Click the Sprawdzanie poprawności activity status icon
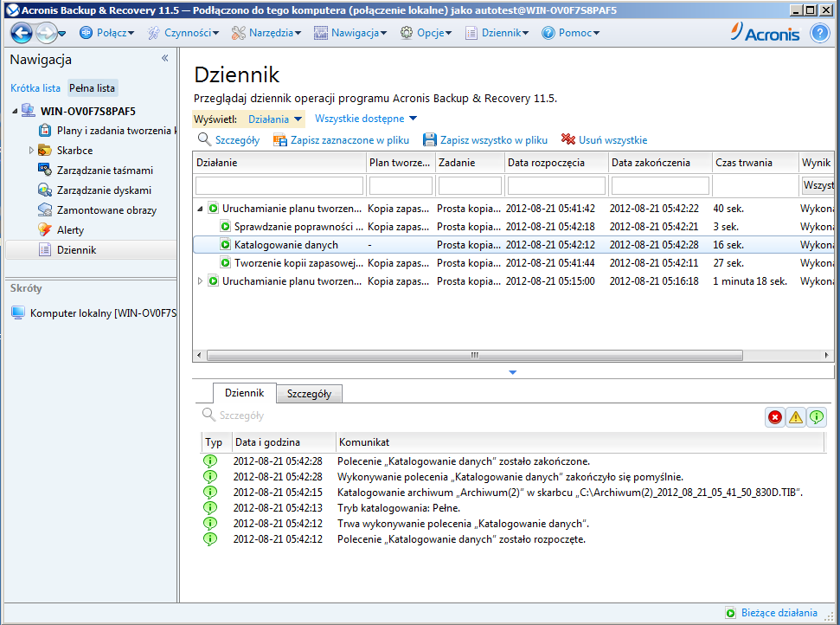The width and height of the screenshot is (840, 625). 226,227
